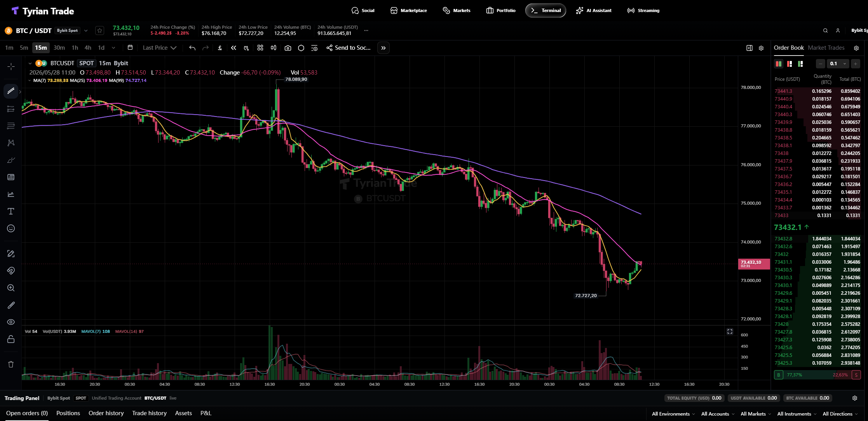Show bids-only order book view
Image resolution: width=868 pixels, height=421 pixels.
pos(800,64)
